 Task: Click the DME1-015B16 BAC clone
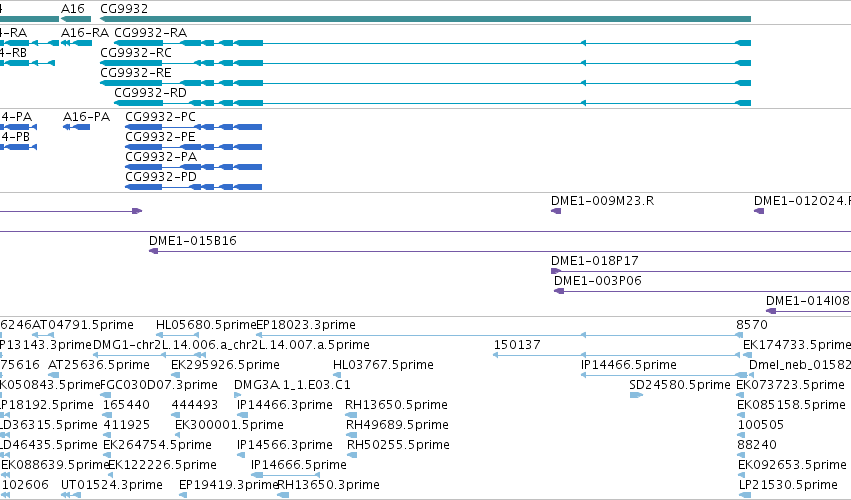(x=500, y=251)
